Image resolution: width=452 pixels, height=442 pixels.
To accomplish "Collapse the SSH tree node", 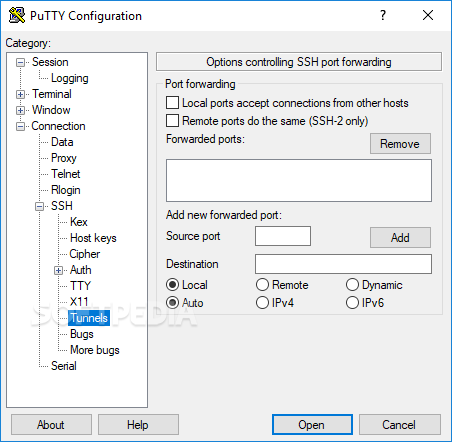I will click(39, 206).
